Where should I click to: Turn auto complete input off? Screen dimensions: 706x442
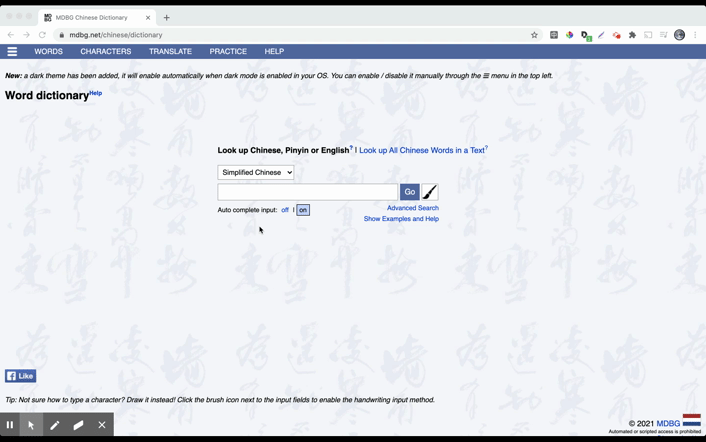click(285, 210)
